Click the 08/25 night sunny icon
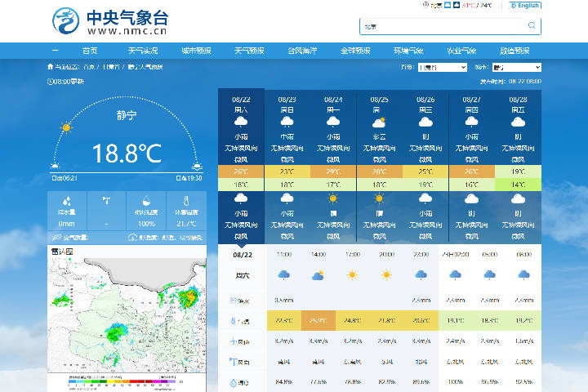Screen dimensions: 588x392 379,198
